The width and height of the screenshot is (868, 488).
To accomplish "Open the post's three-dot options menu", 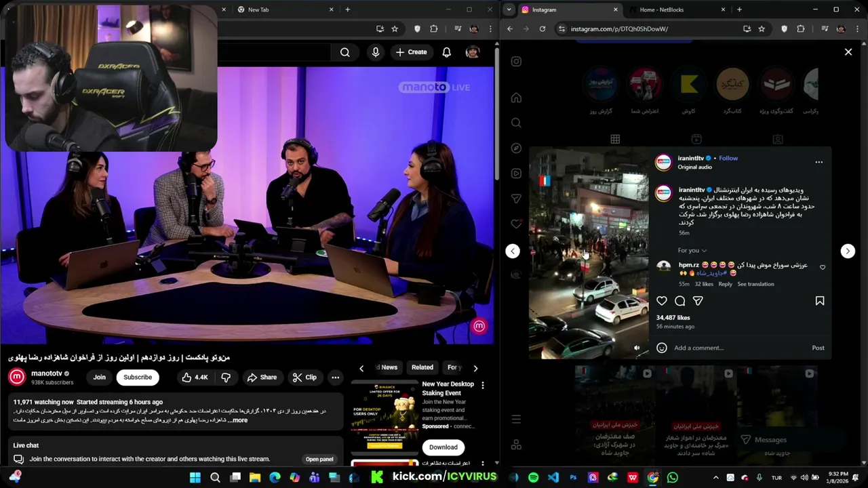I will tap(818, 162).
